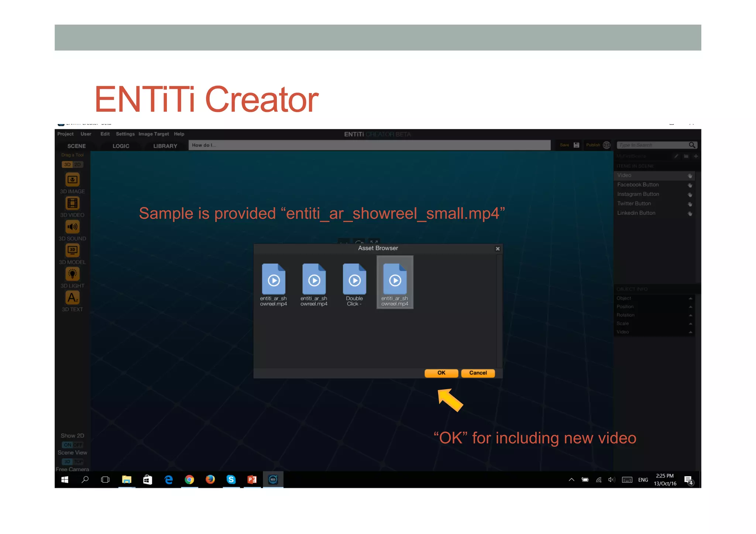The height and width of the screenshot is (534, 756).
Task: Click hand icon on Instagram Button row
Action: coord(690,194)
